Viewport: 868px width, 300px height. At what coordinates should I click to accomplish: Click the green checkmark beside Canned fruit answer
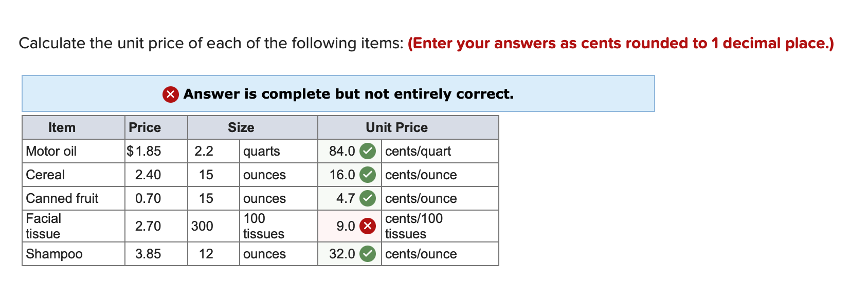[x=367, y=198]
